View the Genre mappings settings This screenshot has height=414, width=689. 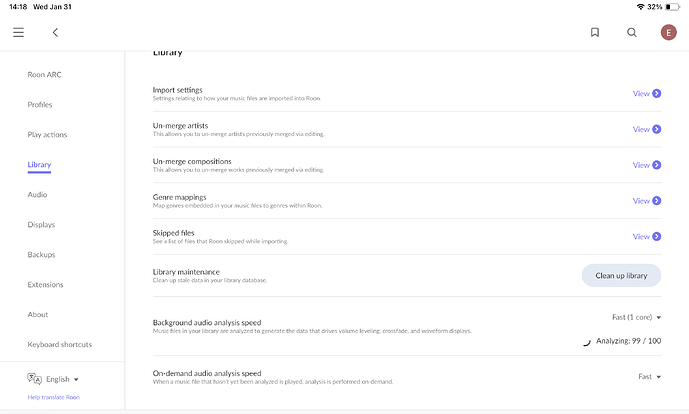[647, 201]
